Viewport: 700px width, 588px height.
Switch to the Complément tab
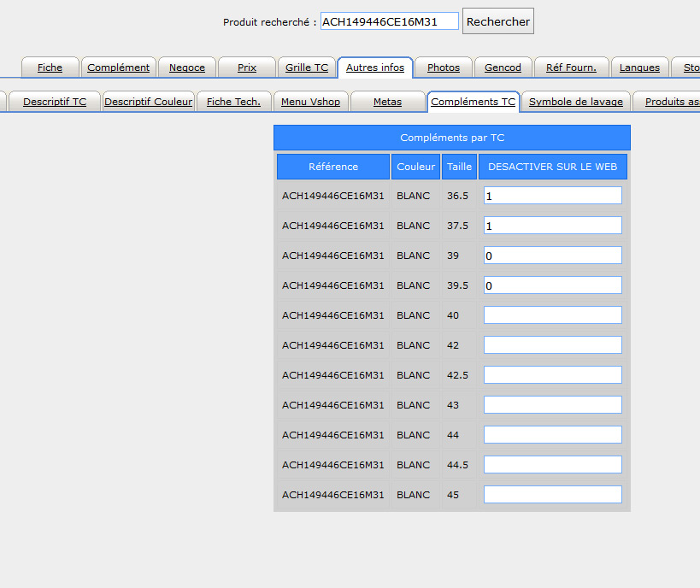click(x=118, y=68)
